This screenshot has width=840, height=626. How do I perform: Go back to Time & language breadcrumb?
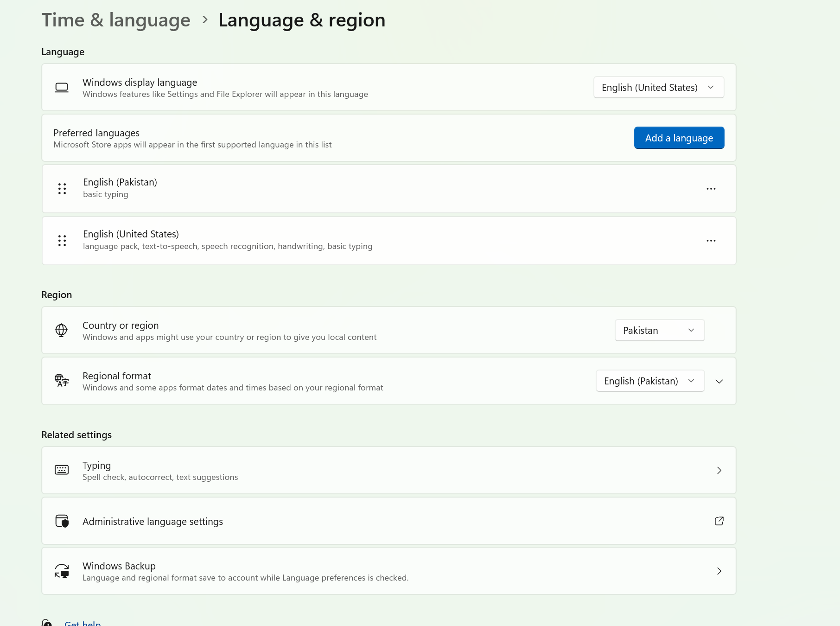[116, 20]
